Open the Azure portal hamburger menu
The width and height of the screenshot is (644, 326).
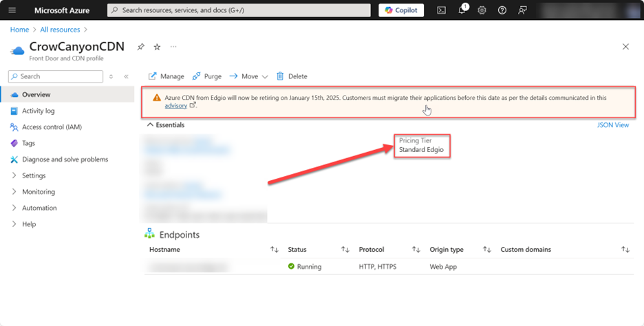(x=12, y=10)
